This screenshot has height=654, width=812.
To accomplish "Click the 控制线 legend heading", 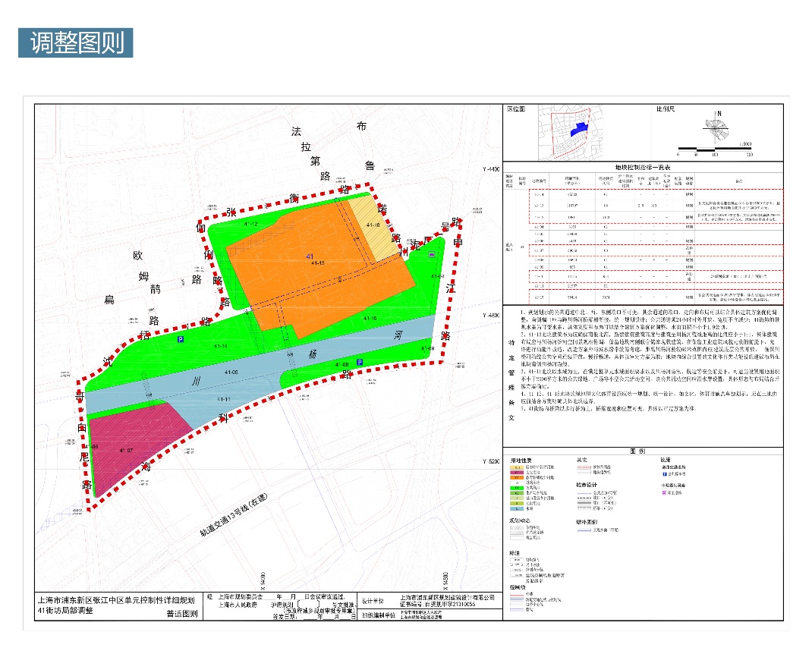I will [518, 587].
